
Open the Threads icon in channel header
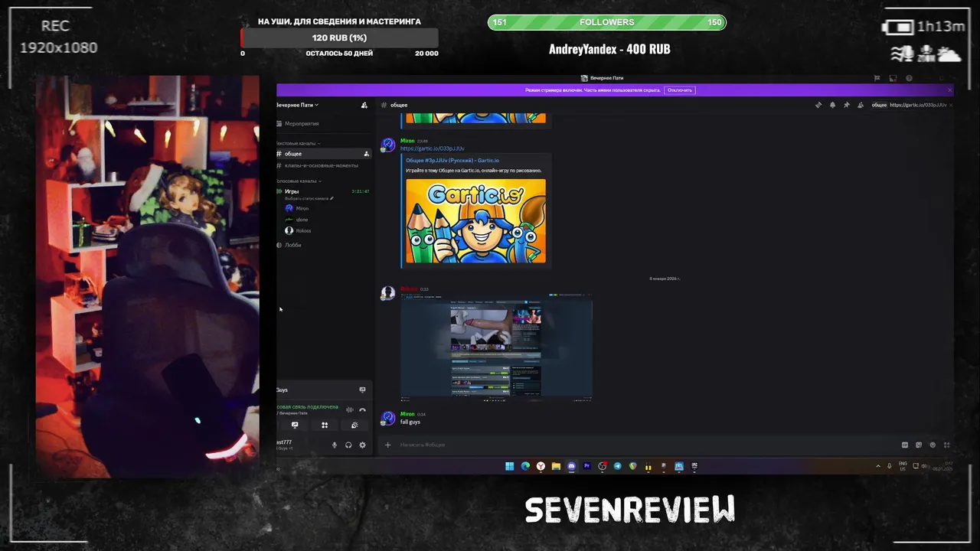click(818, 105)
